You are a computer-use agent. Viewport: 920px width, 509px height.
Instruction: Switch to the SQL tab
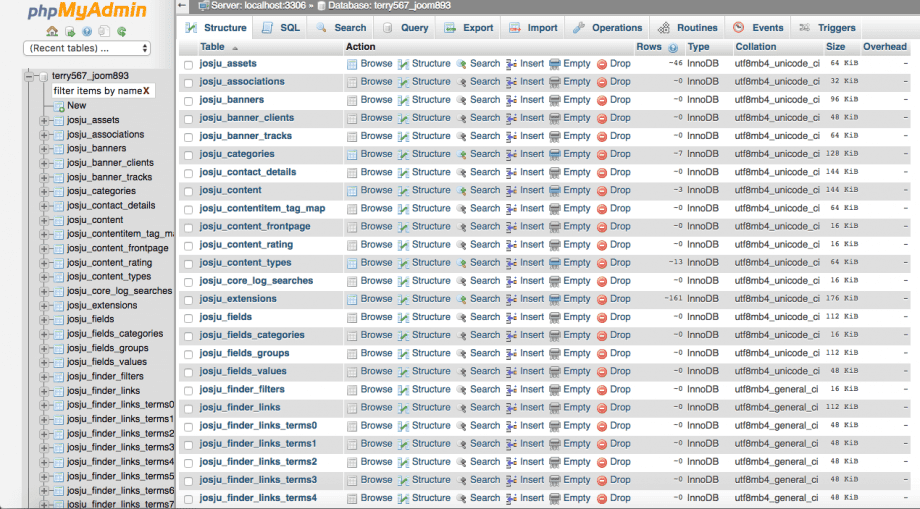pos(280,28)
